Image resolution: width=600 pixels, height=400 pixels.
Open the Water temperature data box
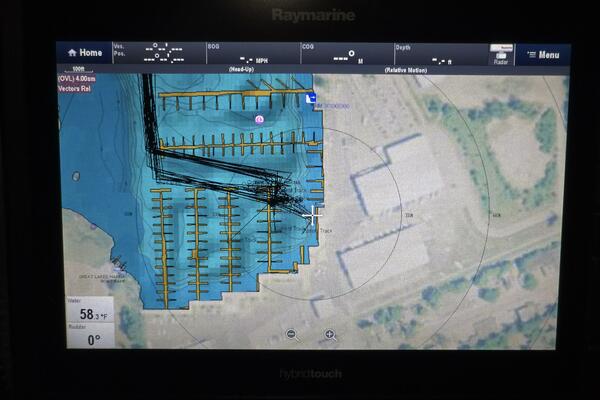coord(90,309)
